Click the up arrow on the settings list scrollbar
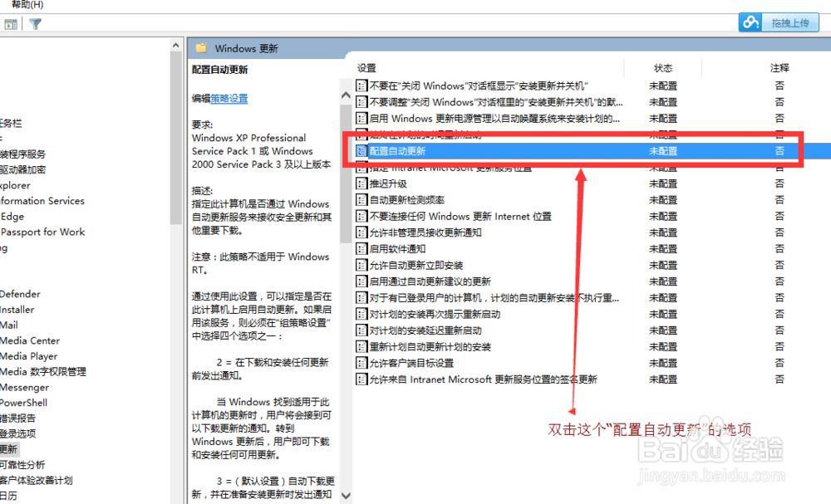Screen dimensions: 831x504 pos(346,95)
